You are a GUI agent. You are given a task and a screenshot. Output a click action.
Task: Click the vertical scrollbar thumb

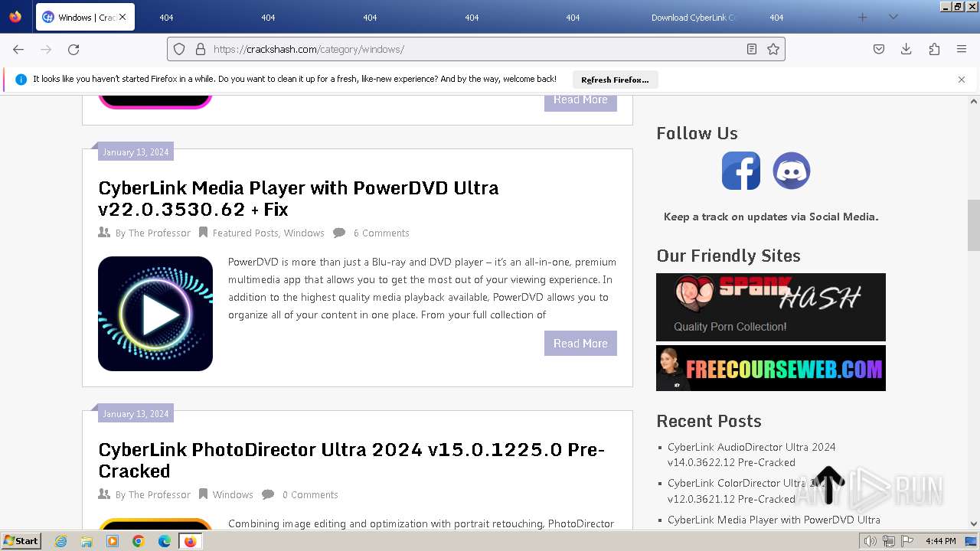tap(974, 225)
